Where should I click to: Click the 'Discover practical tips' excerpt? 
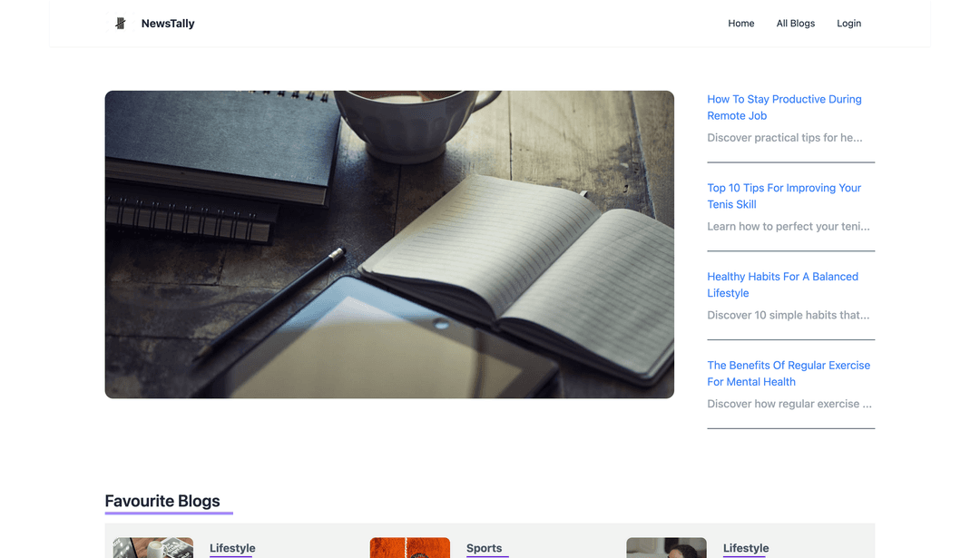(x=784, y=138)
